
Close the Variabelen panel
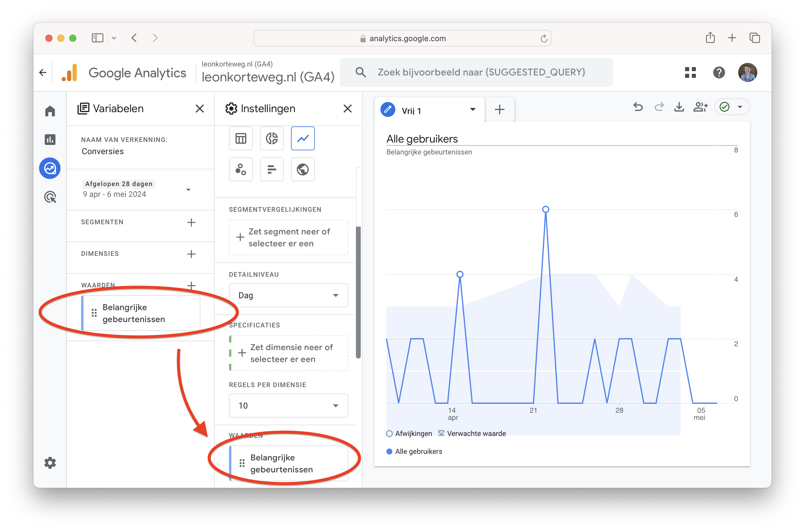pos(200,109)
